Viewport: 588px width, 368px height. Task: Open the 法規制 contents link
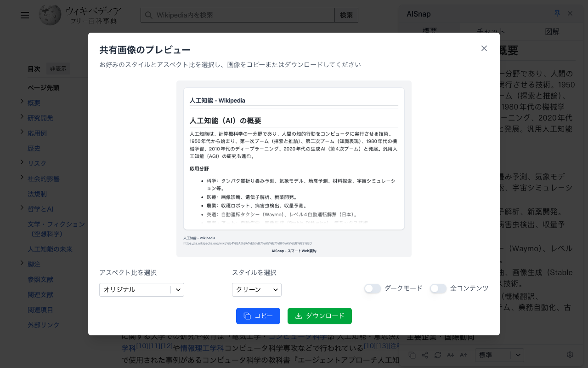37,194
